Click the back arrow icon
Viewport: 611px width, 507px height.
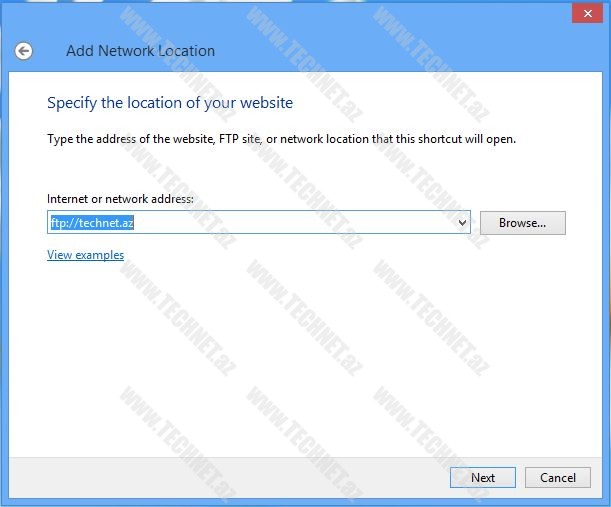point(23,51)
